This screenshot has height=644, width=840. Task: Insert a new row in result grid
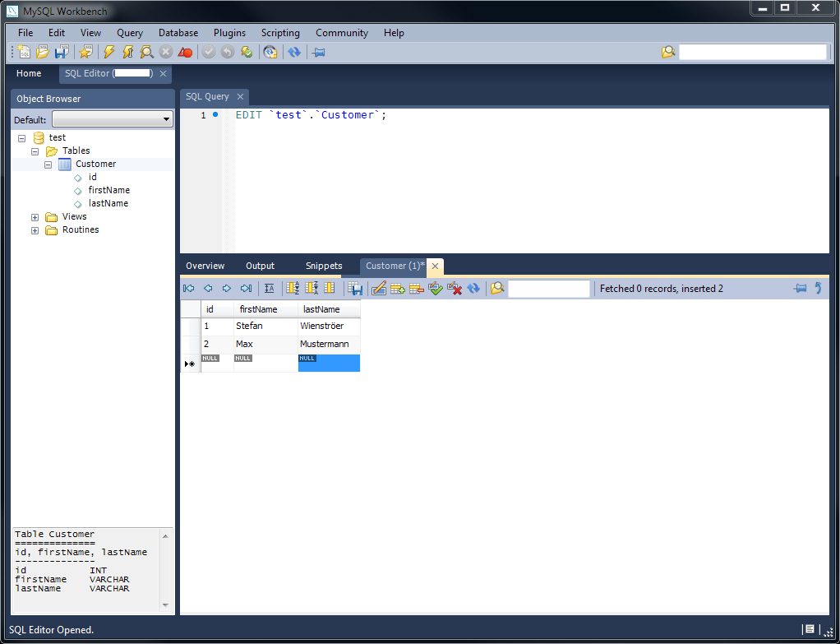398,289
